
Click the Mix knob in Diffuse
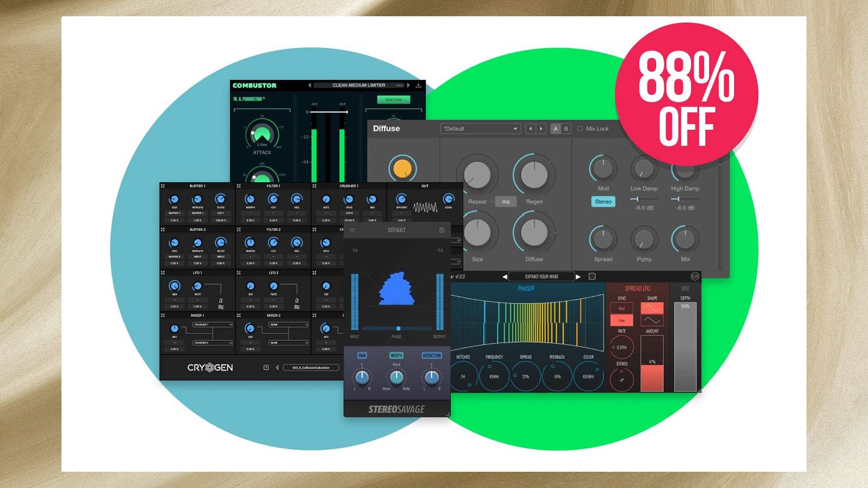(685, 239)
